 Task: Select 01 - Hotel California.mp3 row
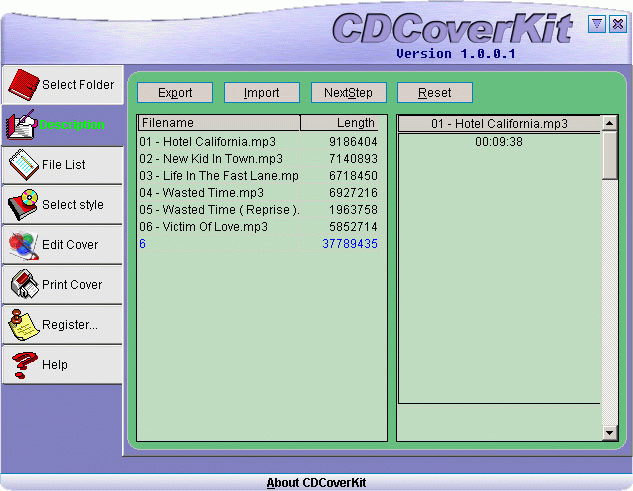(x=258, y=142)
